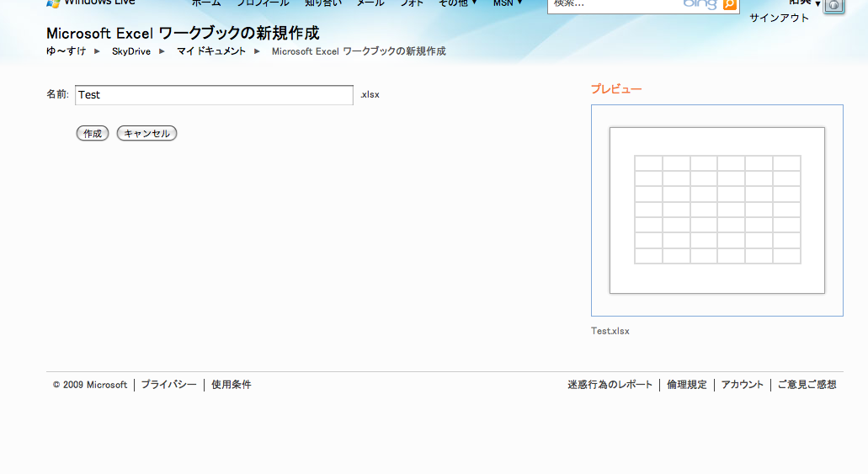
Task: Open 迷惑行為のレポート footer link
Action: click(610, 384)
